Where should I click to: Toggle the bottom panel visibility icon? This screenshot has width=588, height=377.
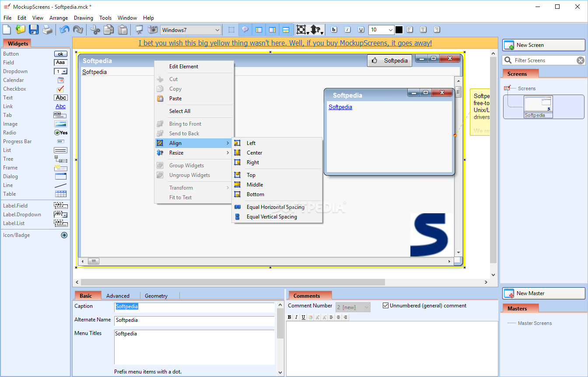tap(286, 30)
